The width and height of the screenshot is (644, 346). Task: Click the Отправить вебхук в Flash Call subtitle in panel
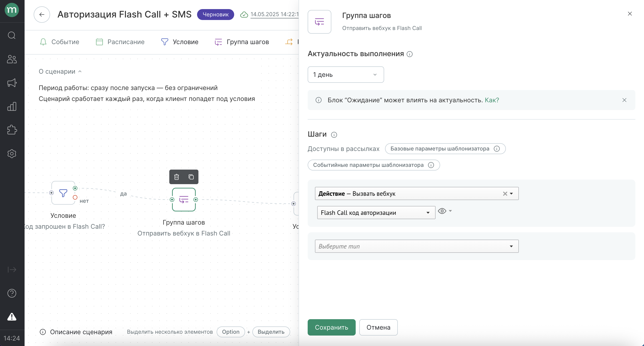coord(382,28)
